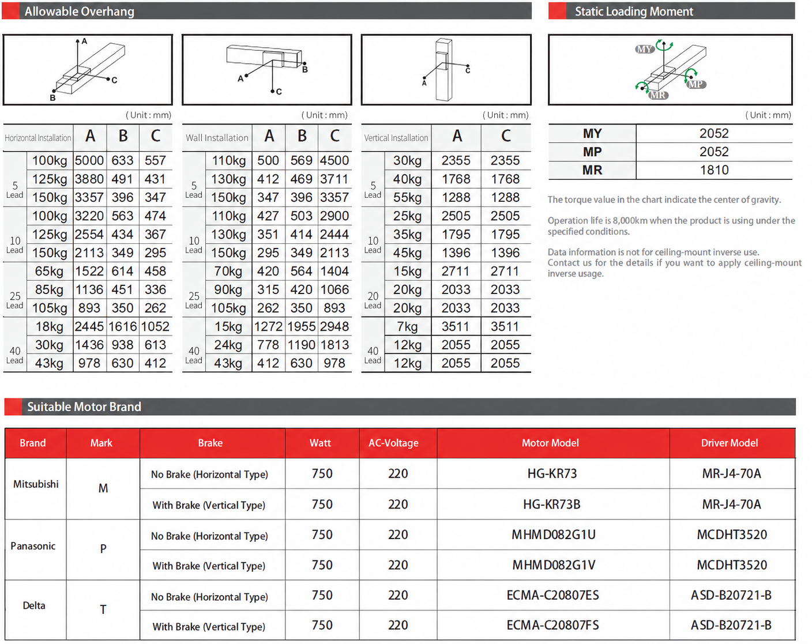The width and height of the screenshot is (812, 644).
Task: Click the Delta mark letter "T"
Action: (103, 609)
